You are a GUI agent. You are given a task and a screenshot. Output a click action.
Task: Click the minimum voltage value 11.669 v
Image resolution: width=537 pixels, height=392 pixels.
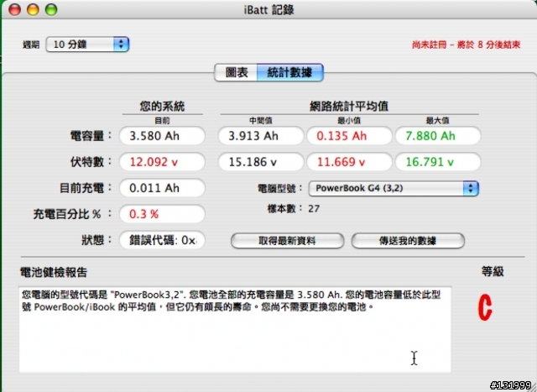(349, 162)
